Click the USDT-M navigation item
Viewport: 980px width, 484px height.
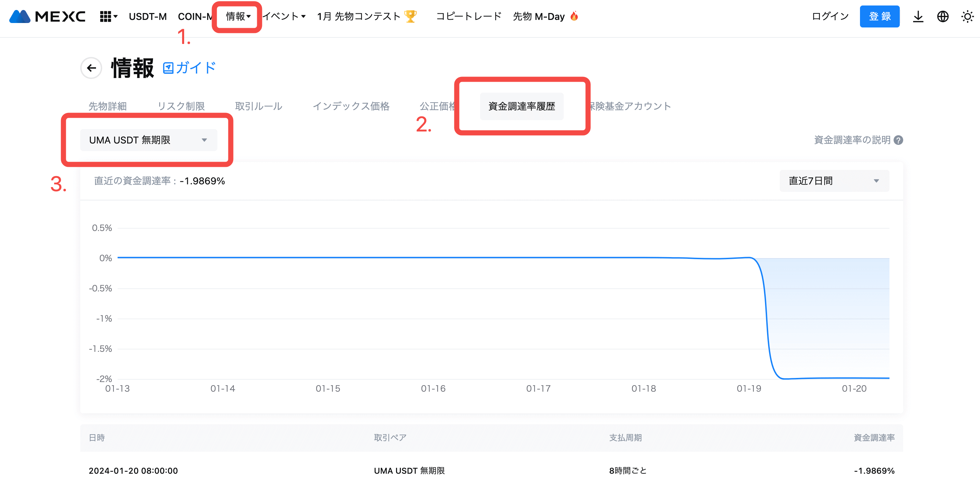point(147,16)
